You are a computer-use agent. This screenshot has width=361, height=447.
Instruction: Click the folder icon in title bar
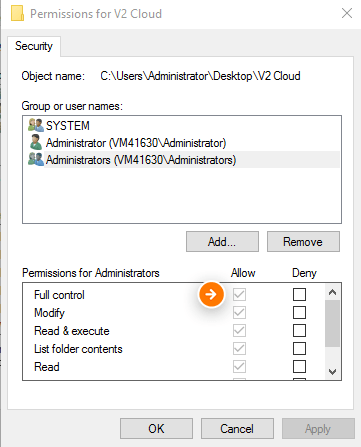click(x=17, y=13)
